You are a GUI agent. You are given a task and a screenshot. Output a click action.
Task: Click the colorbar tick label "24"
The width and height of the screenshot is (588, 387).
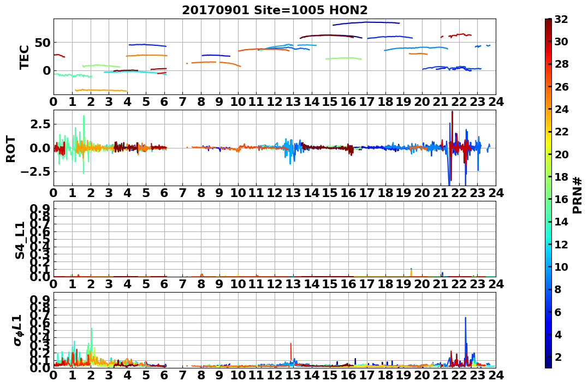561,109
